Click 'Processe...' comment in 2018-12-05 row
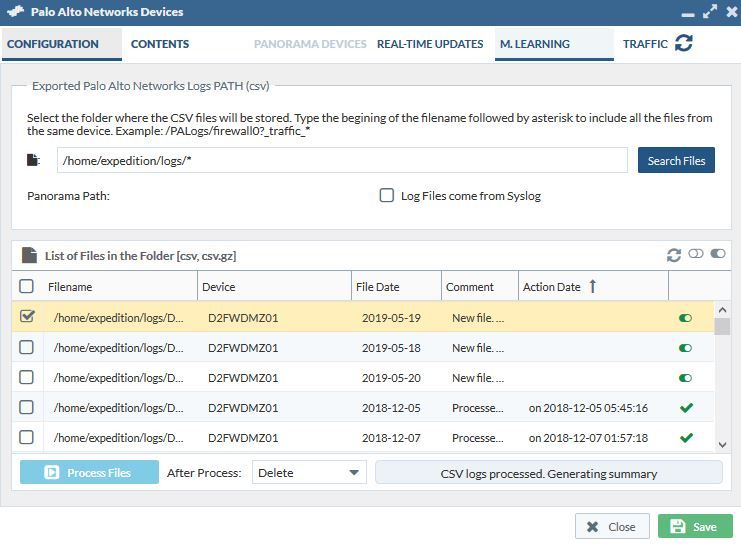Image resolution: width=741 pixels, height=544 pixels. coord(478,408)
